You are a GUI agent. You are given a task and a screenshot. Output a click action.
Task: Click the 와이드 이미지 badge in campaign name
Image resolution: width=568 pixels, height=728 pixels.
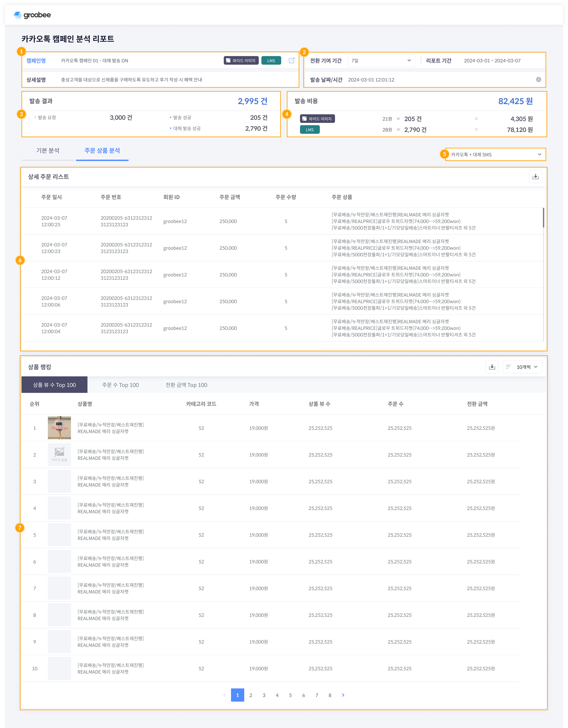point(241,60)
